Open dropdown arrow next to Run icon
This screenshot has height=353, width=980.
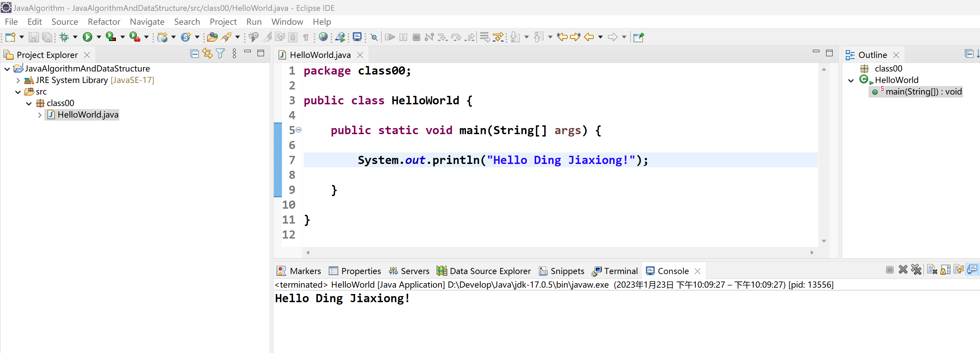[99, 37]
